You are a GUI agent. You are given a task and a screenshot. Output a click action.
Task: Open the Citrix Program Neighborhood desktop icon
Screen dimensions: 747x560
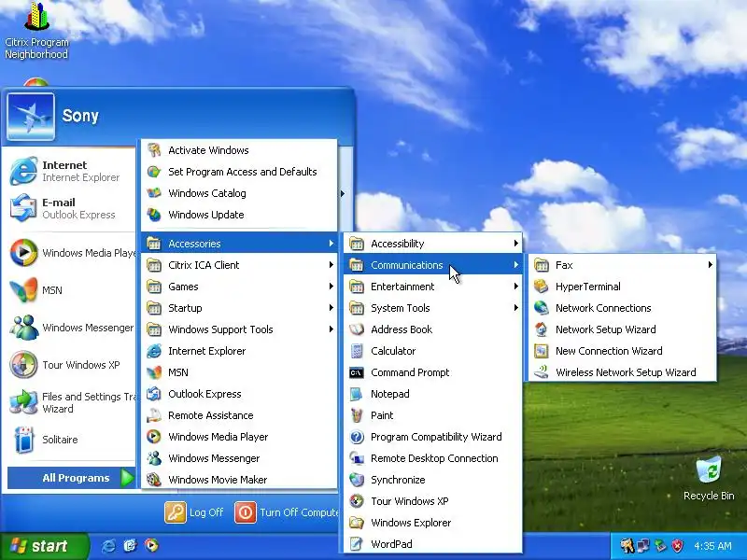coord(36,31)
